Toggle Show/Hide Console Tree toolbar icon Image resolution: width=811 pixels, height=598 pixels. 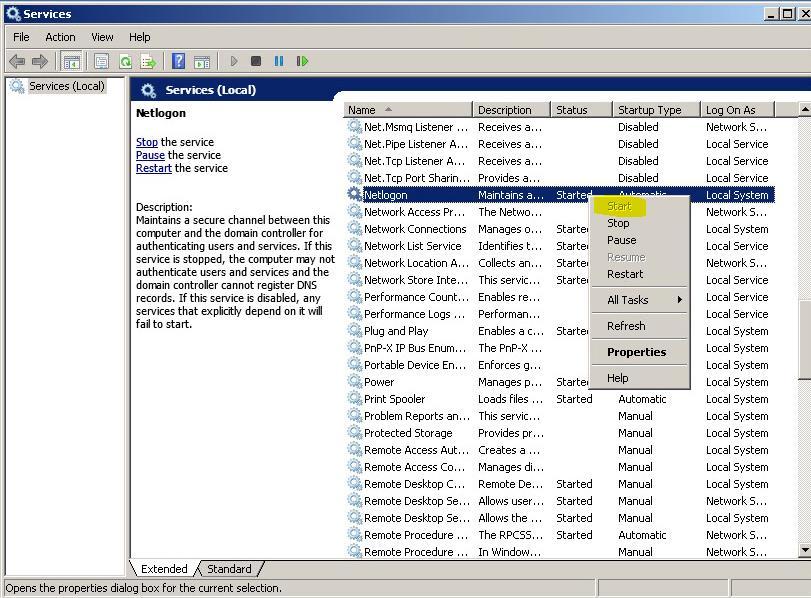click(71, 62)
